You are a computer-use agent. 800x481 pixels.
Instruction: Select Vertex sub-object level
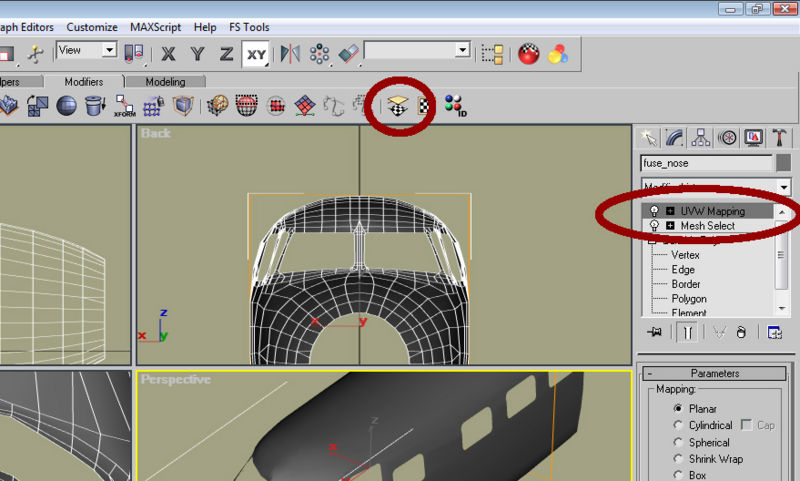point(685,255)
